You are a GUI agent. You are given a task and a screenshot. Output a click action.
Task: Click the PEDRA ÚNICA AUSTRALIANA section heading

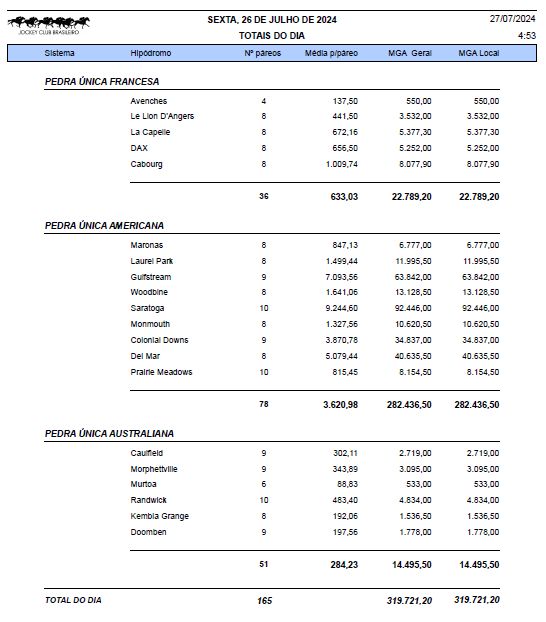110,434
